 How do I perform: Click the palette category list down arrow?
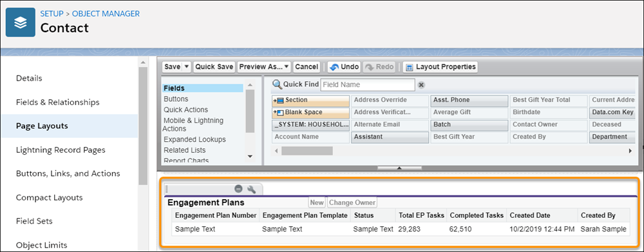click(x=249, y=156)
